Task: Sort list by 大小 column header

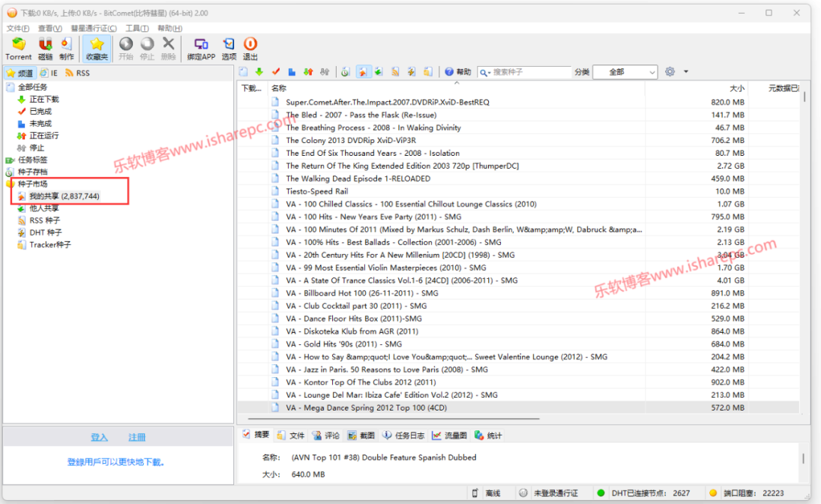Action: pos(696,88)
